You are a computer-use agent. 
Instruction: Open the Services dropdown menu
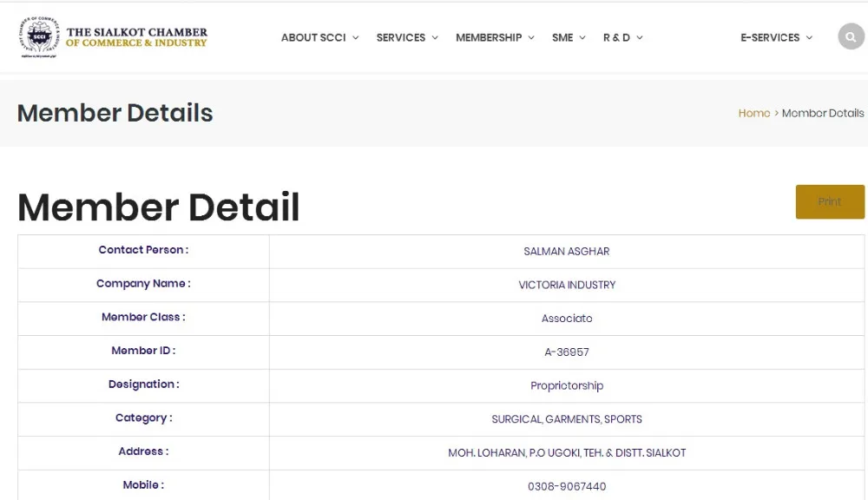coord(407,37)
